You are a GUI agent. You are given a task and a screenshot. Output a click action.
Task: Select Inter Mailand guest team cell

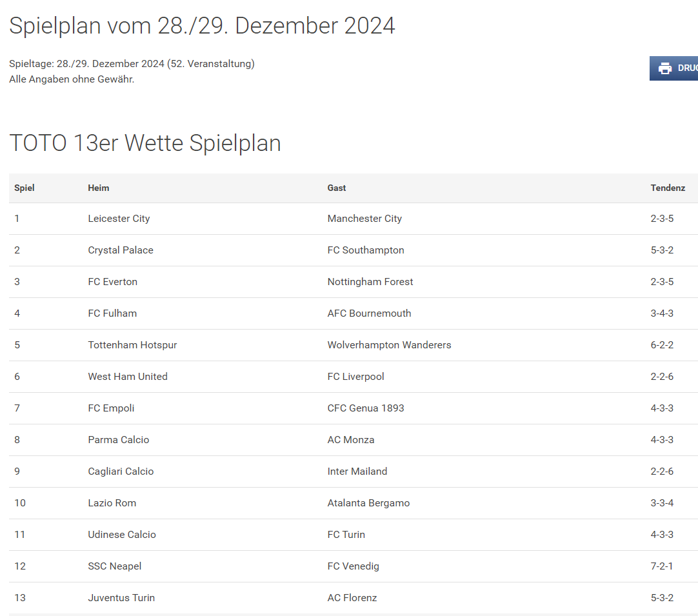pos(357,472)
